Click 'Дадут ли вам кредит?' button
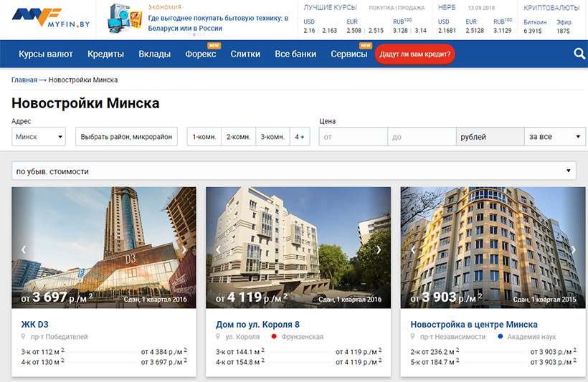 pos(414,54)
